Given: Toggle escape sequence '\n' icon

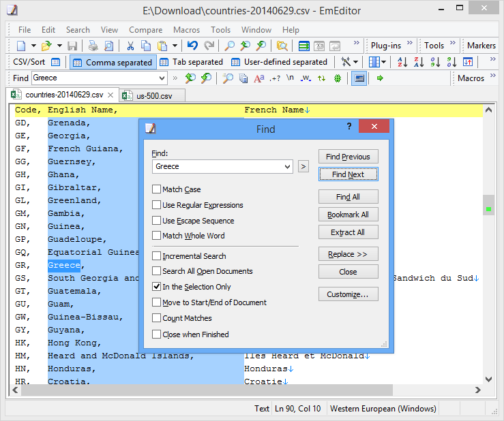Looking at the screenshot, I should (291, 78).
